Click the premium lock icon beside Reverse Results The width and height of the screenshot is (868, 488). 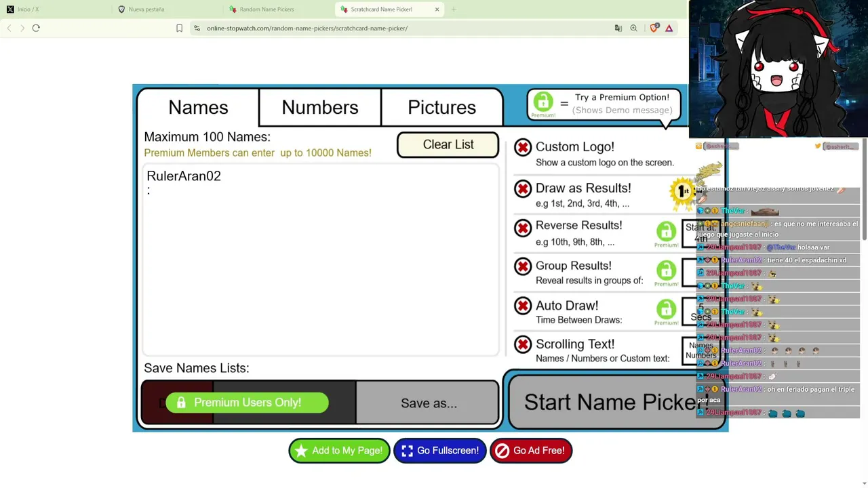(x=666, y=234)
